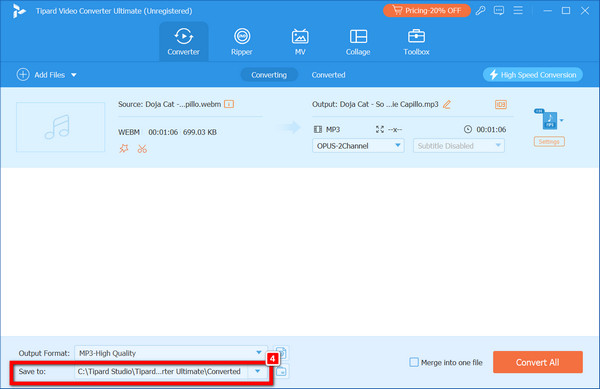600x389 pixels.
Task: Click the scissors cut icon
Action: point(142,149)
